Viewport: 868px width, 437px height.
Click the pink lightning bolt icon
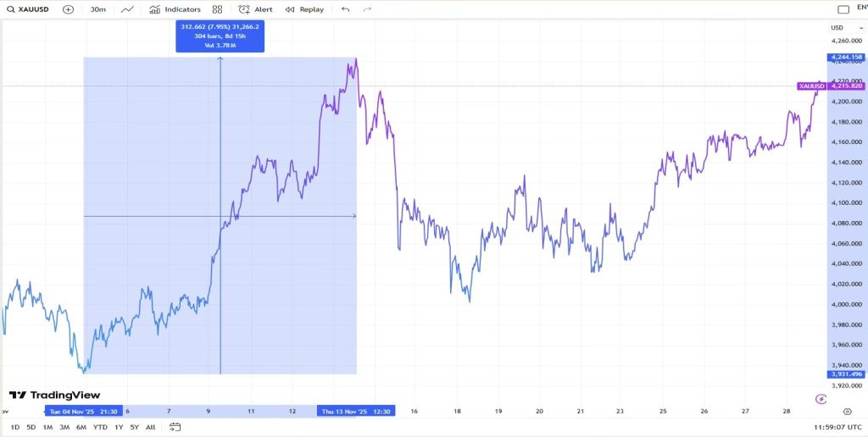[x=821, y=399]
